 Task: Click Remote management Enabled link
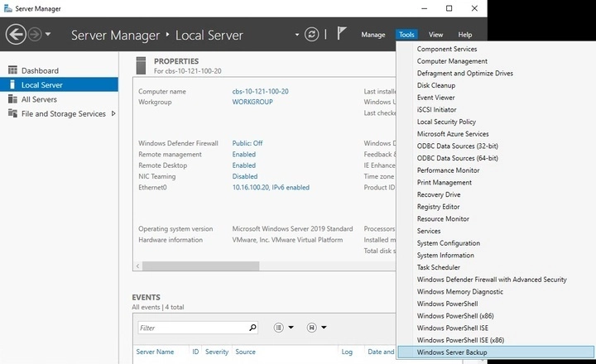tap(244, 155)
